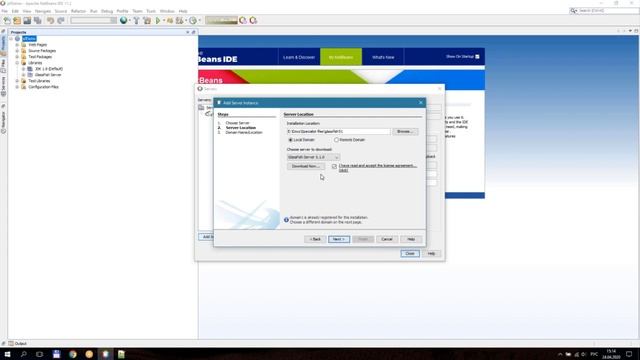
Task: Open the GlassFish Server version dropdown
Action: tap(313, 157)
